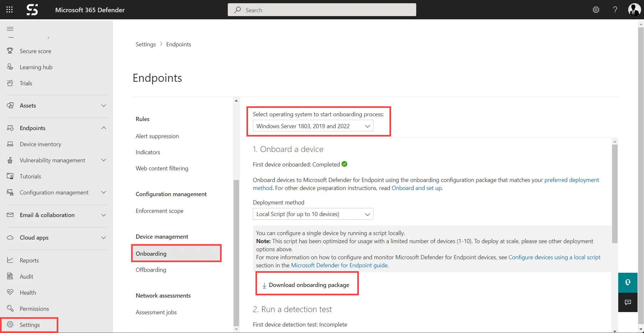
Task: Select Web content filtering
Action: pyautogui.click(x=162, y=168)
